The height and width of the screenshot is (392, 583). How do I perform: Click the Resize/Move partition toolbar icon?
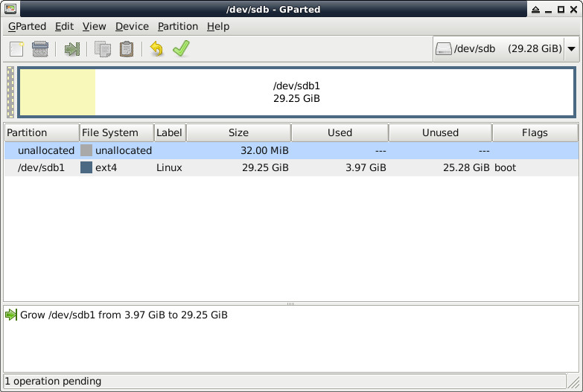71,49
